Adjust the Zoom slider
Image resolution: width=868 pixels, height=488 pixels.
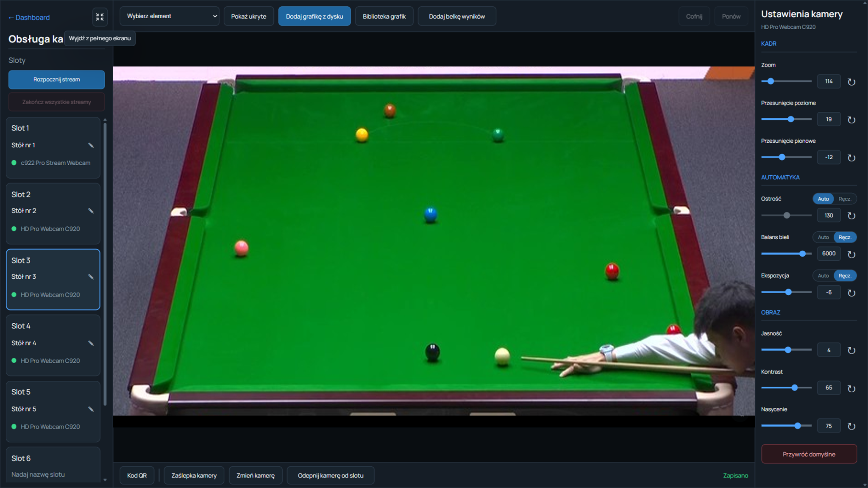tap(786, 81)
